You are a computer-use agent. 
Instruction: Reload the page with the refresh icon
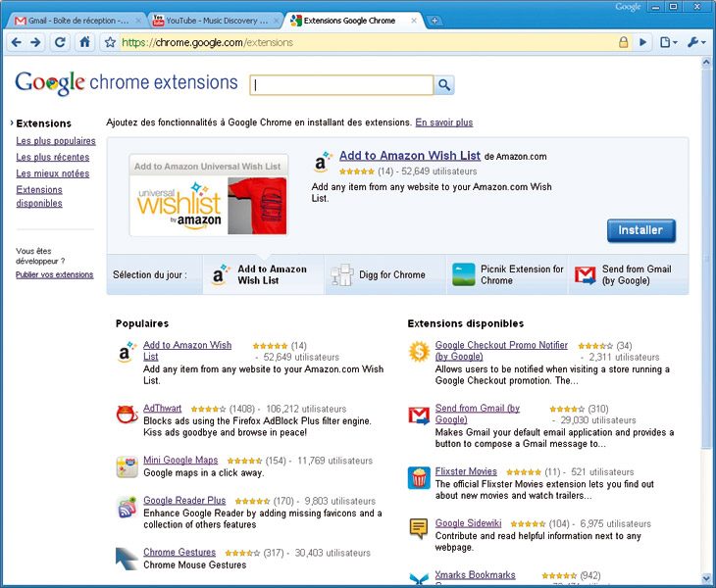60,43
